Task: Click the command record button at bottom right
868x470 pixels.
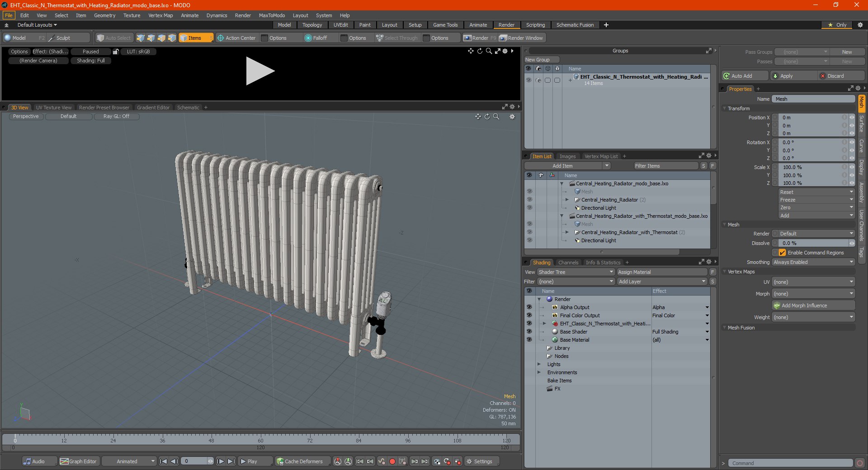Action: point(860,463)
